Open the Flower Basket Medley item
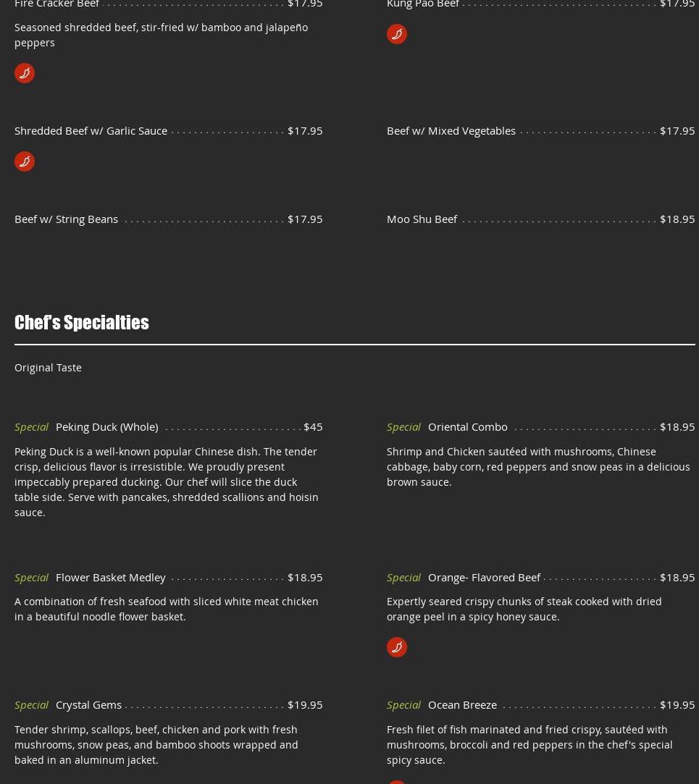The width and height of the screenshot is (699, 784). click(111, 578)
